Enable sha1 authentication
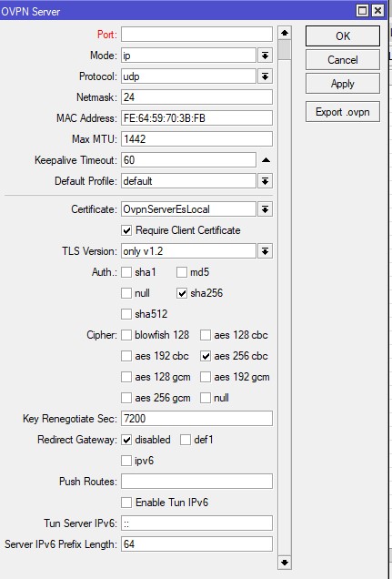 click(x=126, y=272)
